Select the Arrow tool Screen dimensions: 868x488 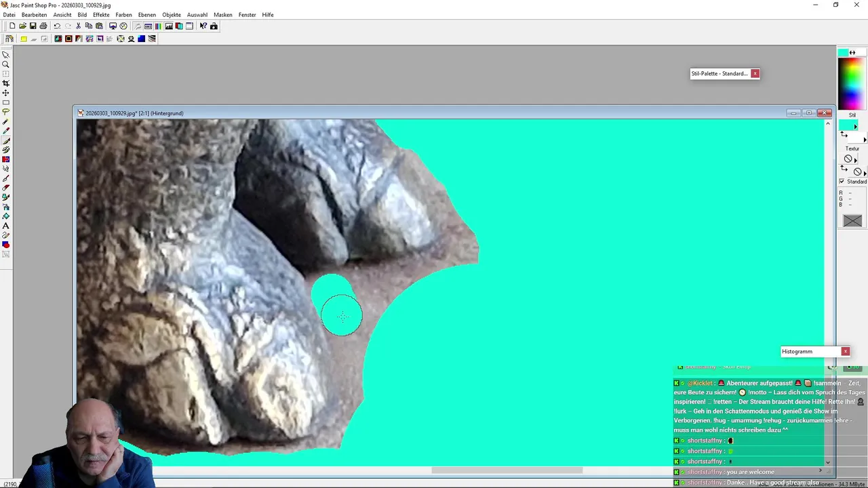[6, 55]
